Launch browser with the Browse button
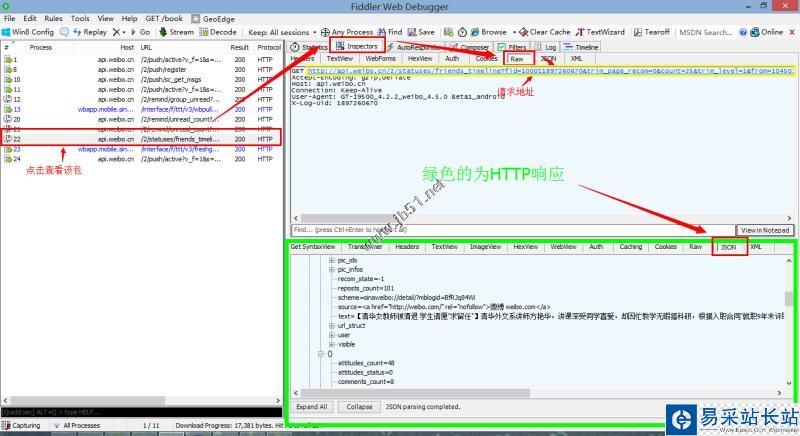800x436 pixels. 489,32
